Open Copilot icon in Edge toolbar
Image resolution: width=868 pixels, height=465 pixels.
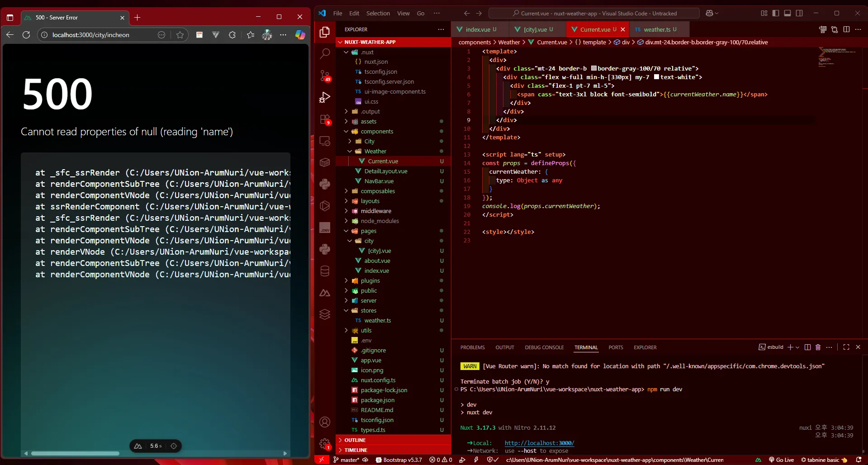pyautogui.click(x=300, y=35)
